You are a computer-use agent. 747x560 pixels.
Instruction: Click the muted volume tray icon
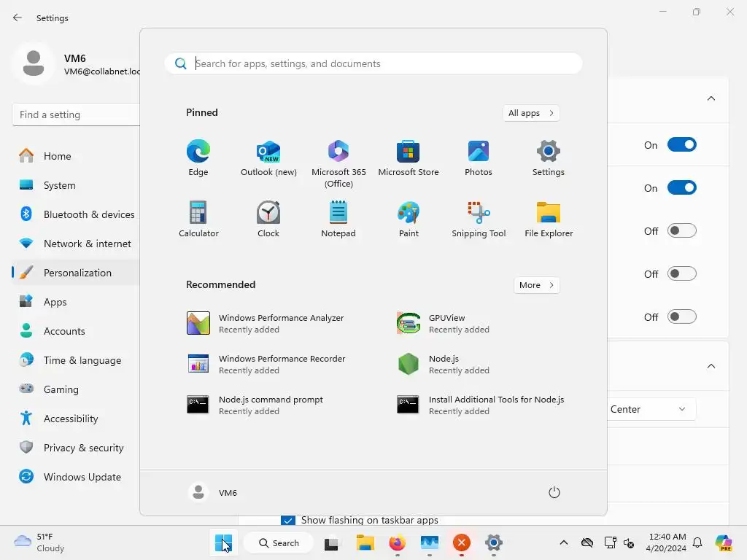(x=629, y=542)
